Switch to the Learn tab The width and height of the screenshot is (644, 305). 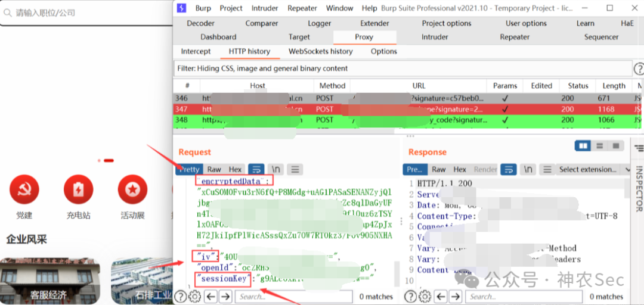point(586,23)
